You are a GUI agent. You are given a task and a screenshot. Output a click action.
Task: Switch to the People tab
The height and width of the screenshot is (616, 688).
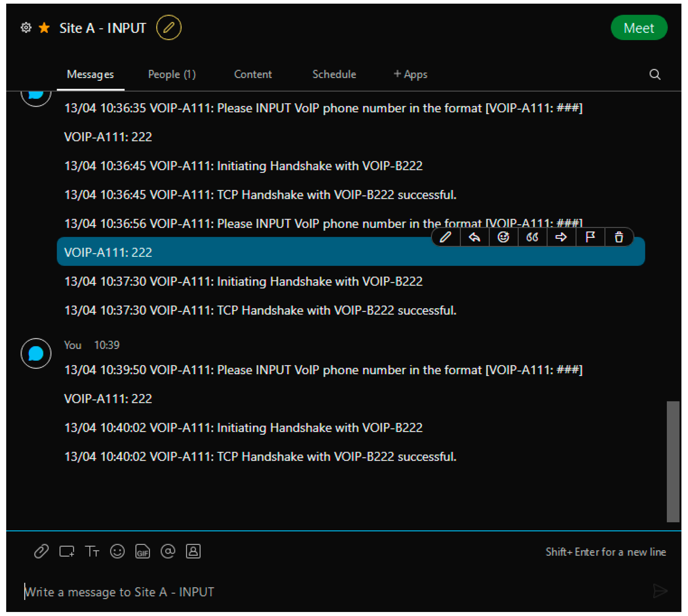click(x=172, y=74)
